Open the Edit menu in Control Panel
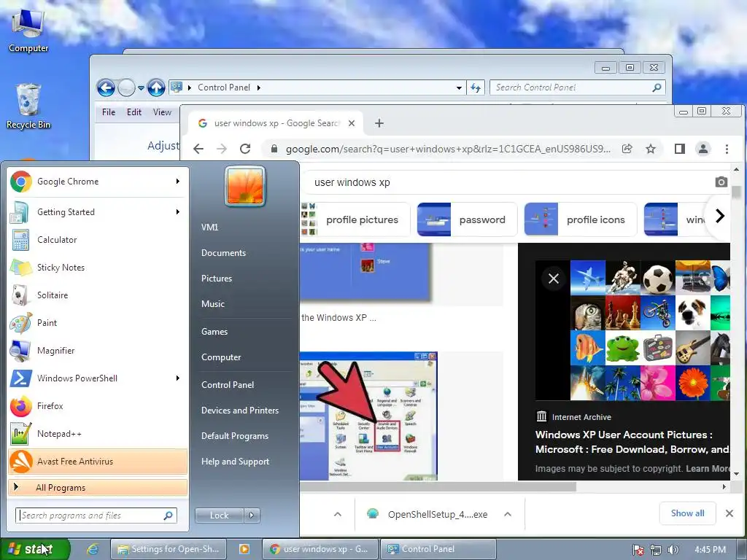747x560 pixels. [134, 112]
